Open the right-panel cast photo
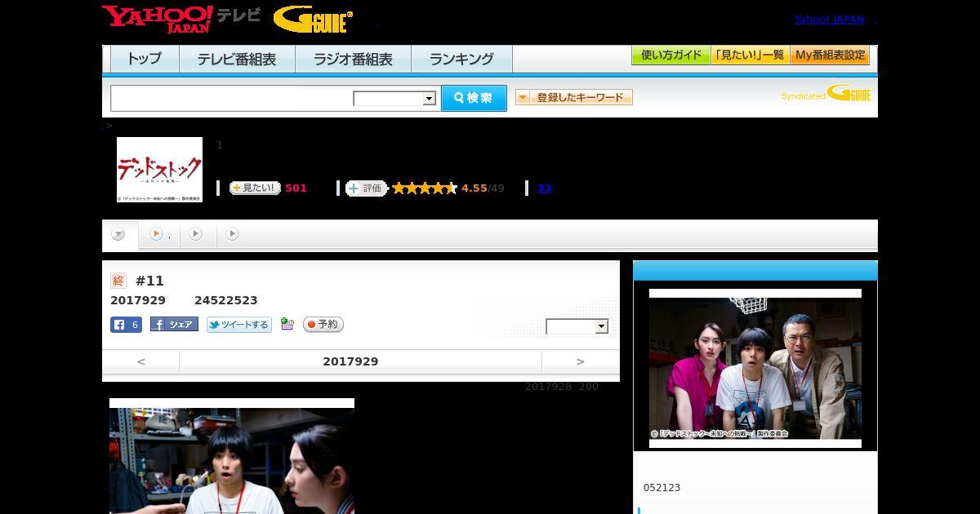 pyautogui.click(x=755, y=368)
